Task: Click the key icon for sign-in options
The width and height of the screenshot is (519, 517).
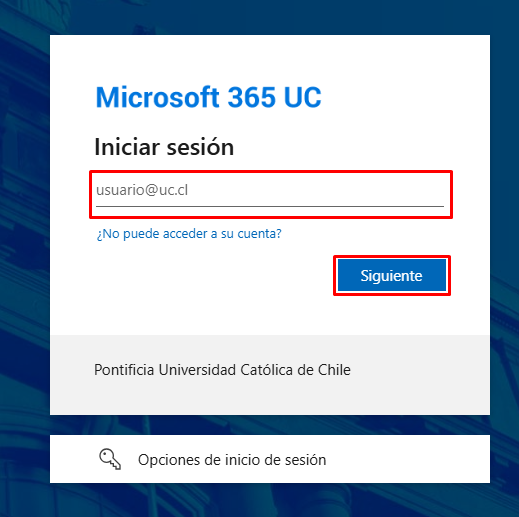Action: (110, 459)
